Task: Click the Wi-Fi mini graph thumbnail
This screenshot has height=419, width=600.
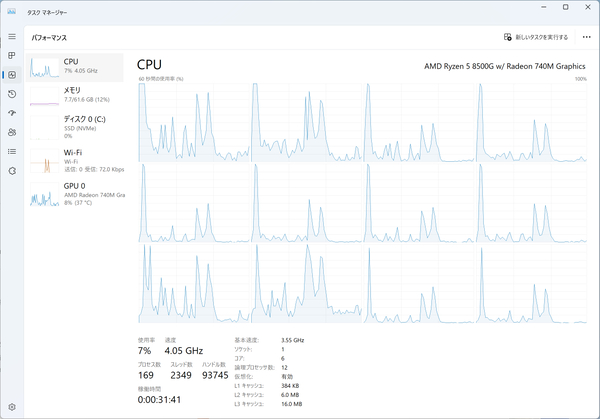Action: click(44, 160)
